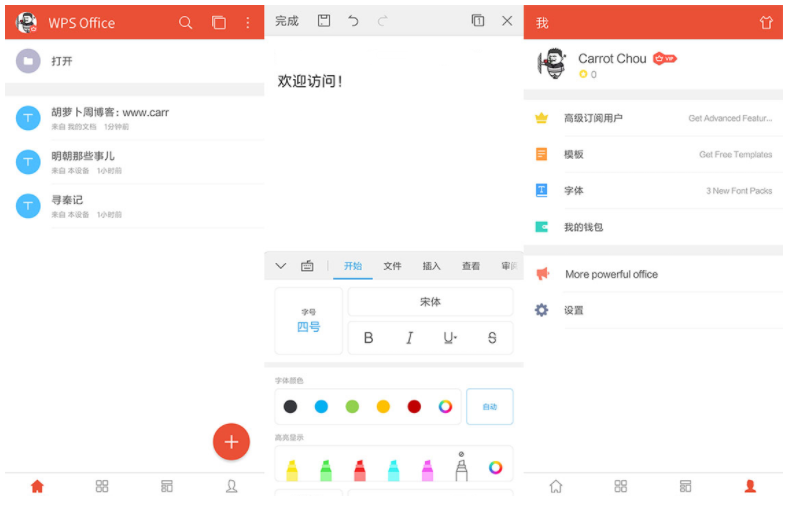Image resolution: width=801 pixels, height=519 pixels.
Task: Open 我的钱包 wallet row
Action: tap(653, 227)
